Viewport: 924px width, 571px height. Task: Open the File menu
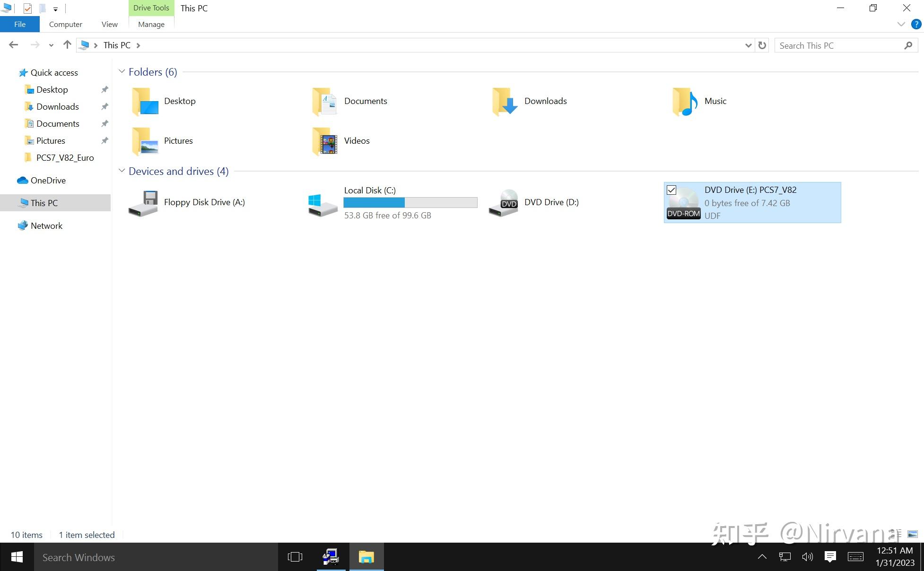[20, 24]
